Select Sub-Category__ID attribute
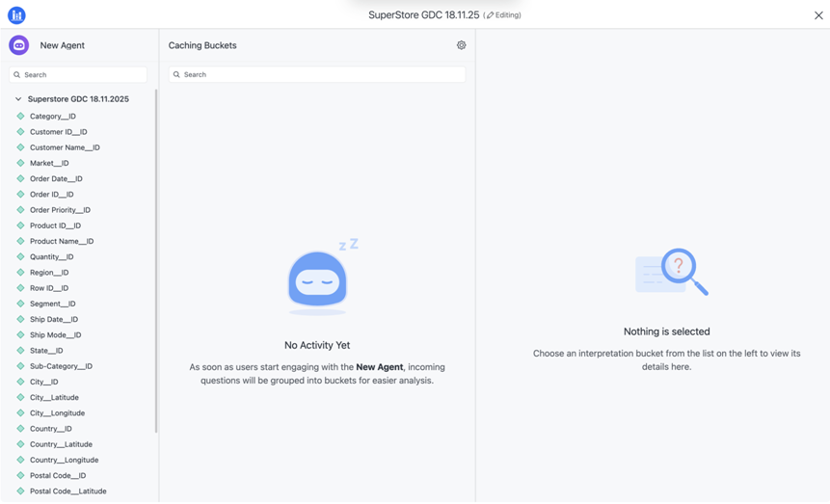Screen dimensions: 830x504 [x=61, y=366]
